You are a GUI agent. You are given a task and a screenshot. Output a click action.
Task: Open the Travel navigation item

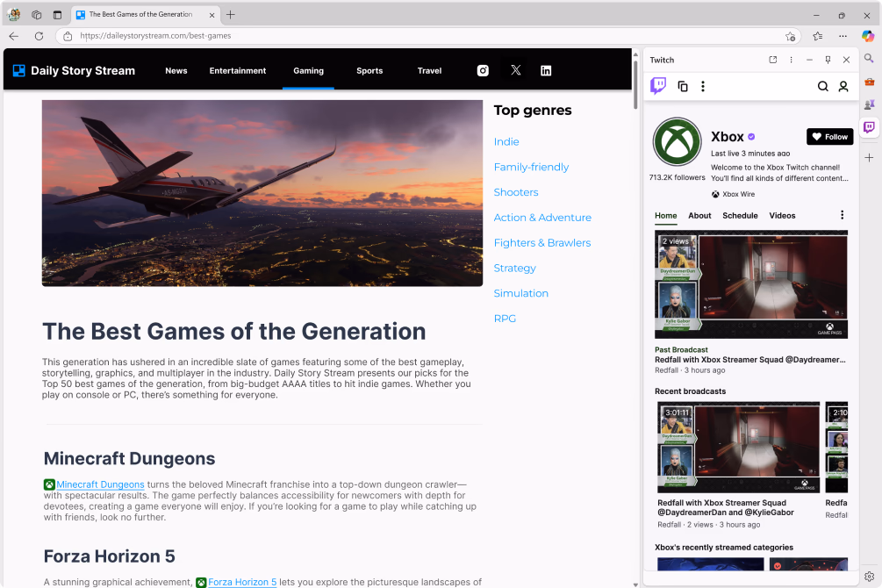429,70
